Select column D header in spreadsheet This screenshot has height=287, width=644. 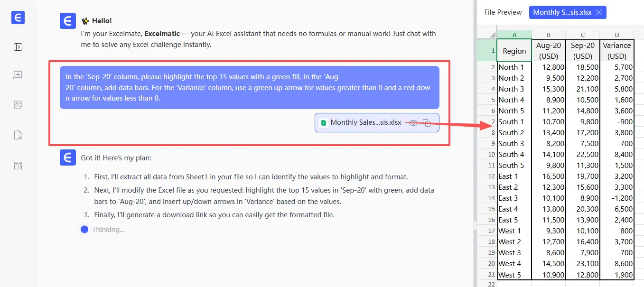[x=616, y=34]
